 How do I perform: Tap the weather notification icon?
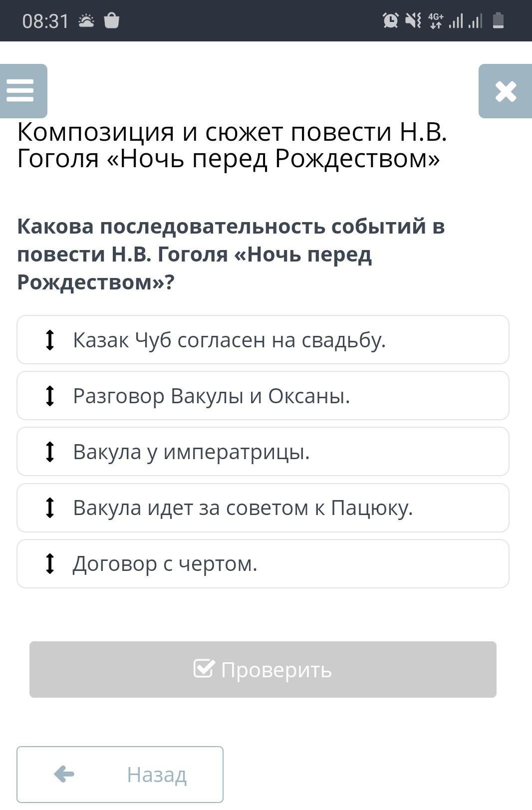click(x=86, y=21)
